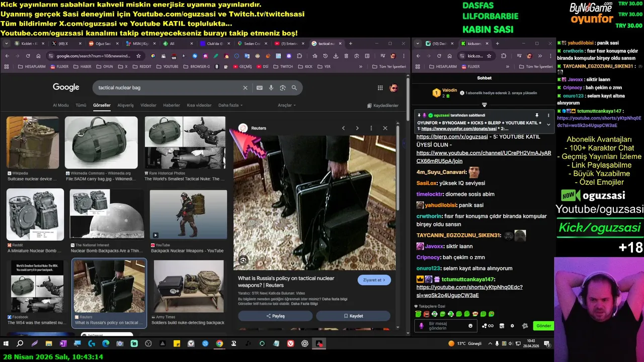
Task: Click the 'Kaydet' save button
Action: coord(353,316)
